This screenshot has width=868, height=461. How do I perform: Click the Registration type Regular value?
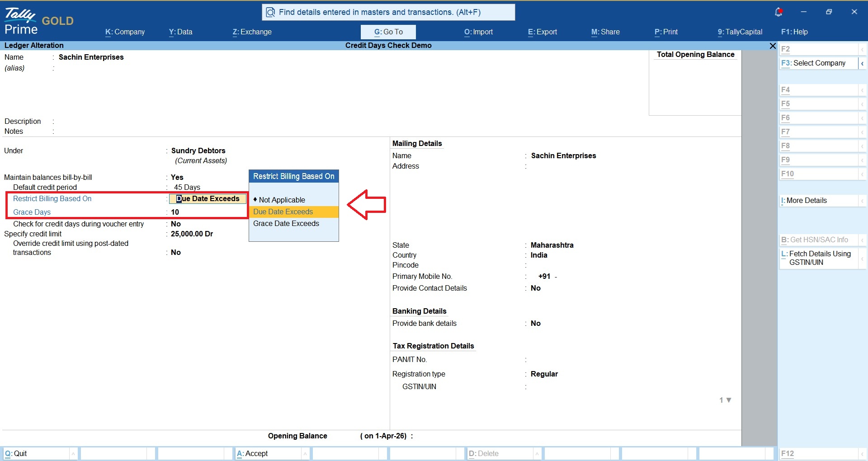544,374
